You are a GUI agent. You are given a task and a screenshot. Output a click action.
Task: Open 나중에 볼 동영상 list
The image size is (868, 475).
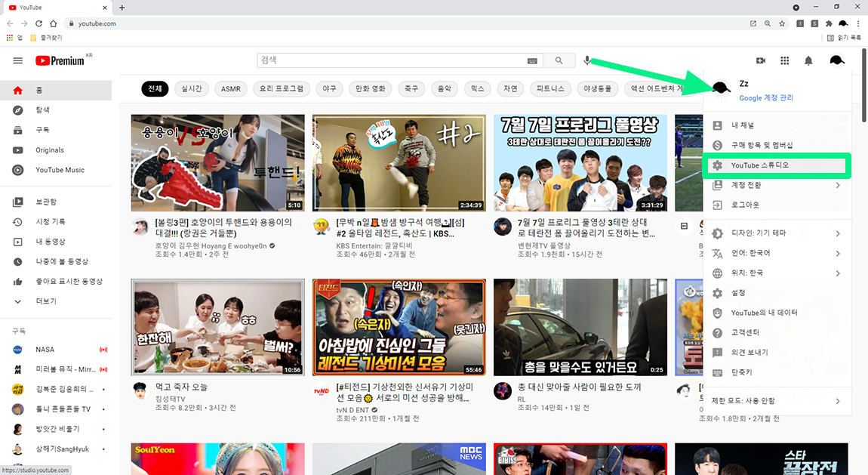56,261
